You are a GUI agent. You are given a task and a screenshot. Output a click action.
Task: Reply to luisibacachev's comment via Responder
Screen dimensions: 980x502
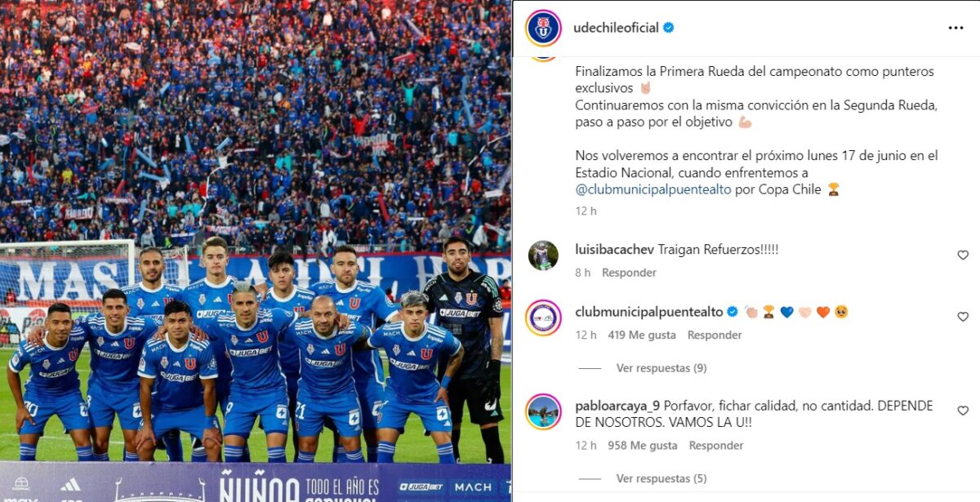629,273
